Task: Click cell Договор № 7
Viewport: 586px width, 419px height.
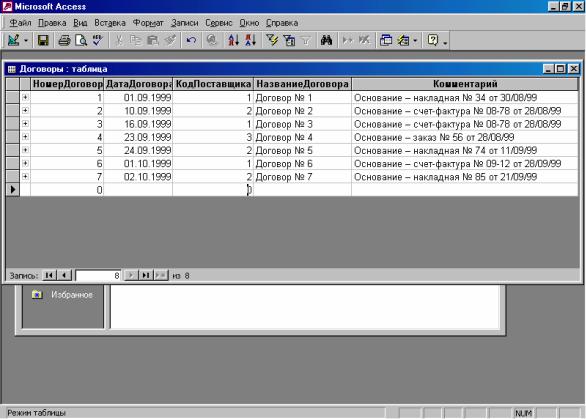Action: [302, 177]
